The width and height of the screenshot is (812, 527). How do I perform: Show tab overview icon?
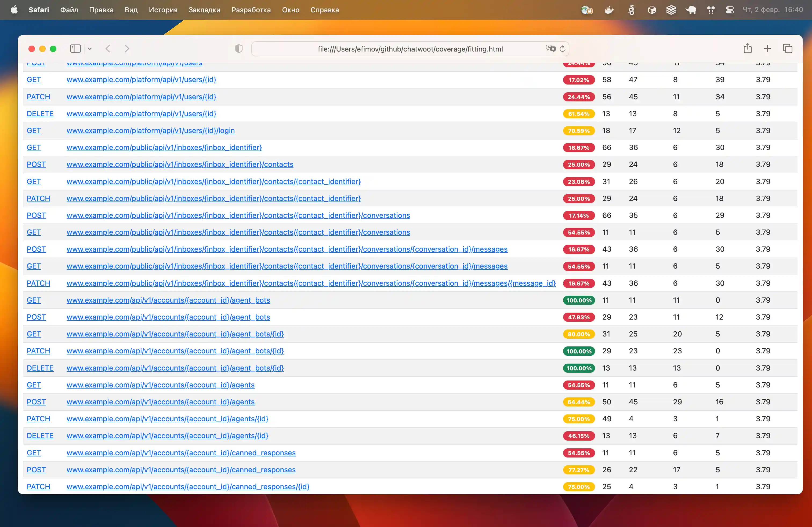pyautogui.click(x=788, y=49)
